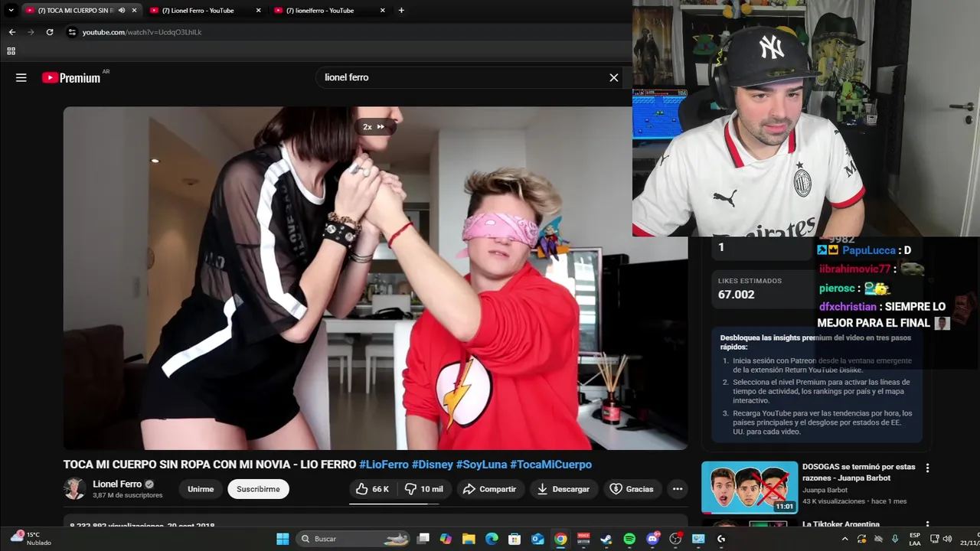Open Steam from the taskbar
Image resolution: width=980 pixels, height=551 pixels.
[606, 539]
